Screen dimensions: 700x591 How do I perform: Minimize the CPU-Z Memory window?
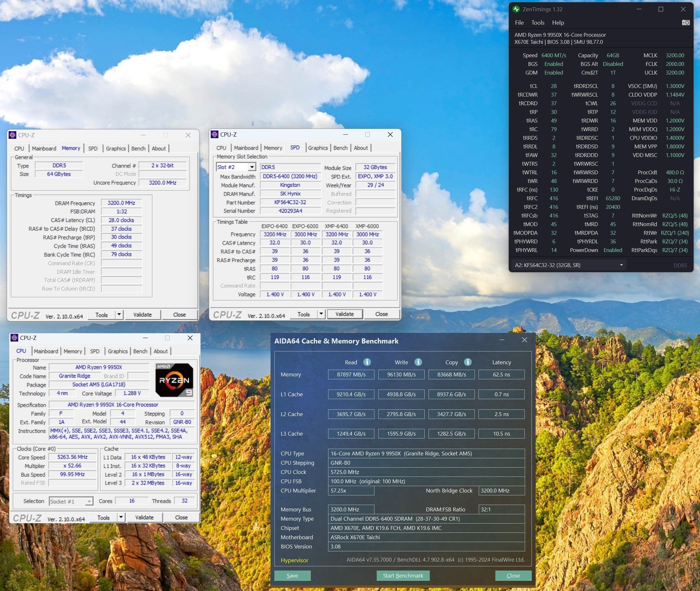click(x=143, y=135)
